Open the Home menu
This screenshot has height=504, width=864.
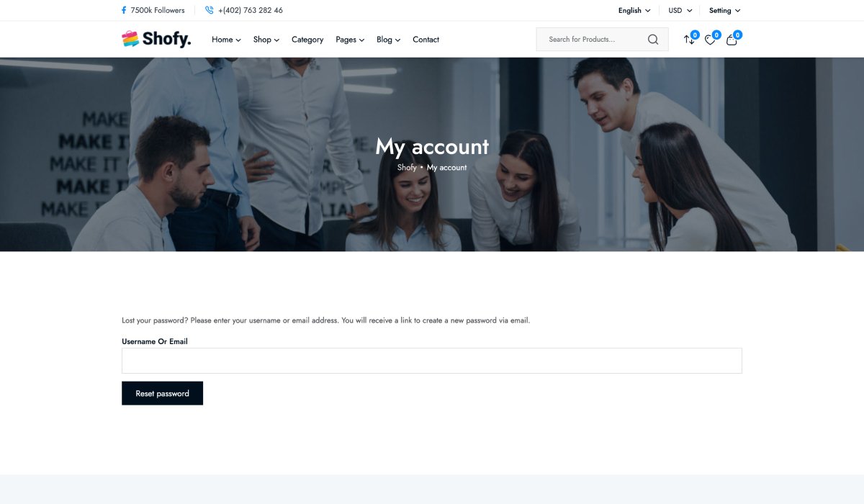[226, 40]
